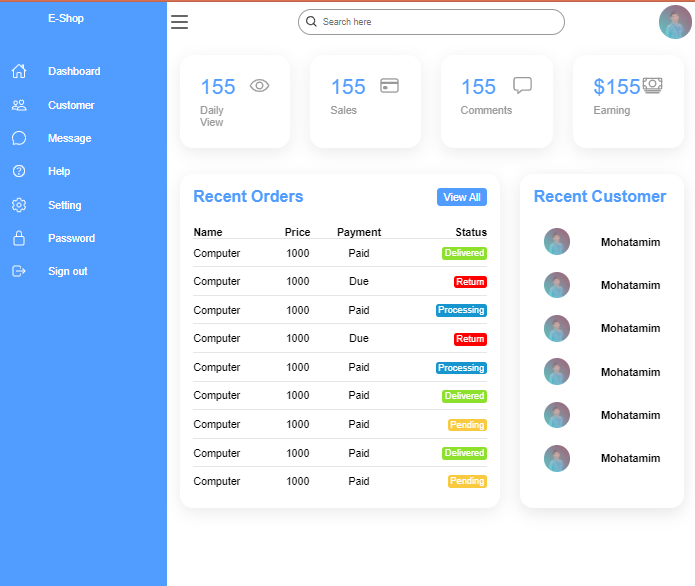Toggle the sidebar with hamburger menu icon

tap(180, 22)
